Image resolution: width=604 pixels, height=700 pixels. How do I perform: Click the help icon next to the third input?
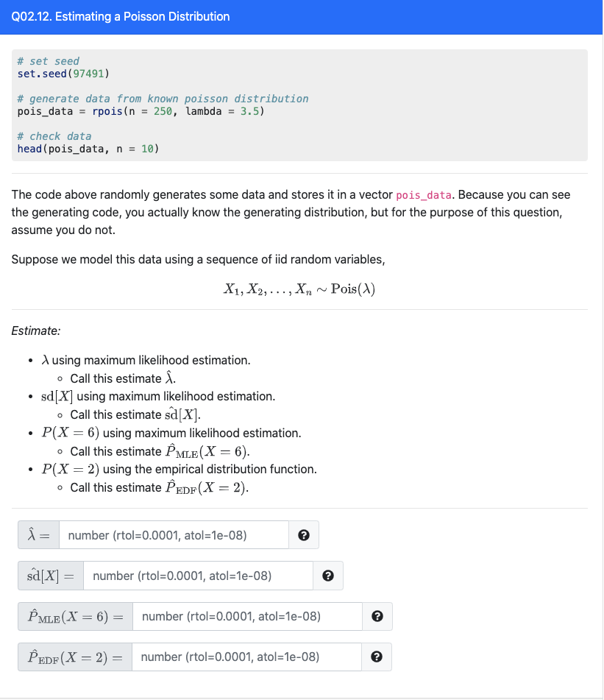(x=377, y=616)
